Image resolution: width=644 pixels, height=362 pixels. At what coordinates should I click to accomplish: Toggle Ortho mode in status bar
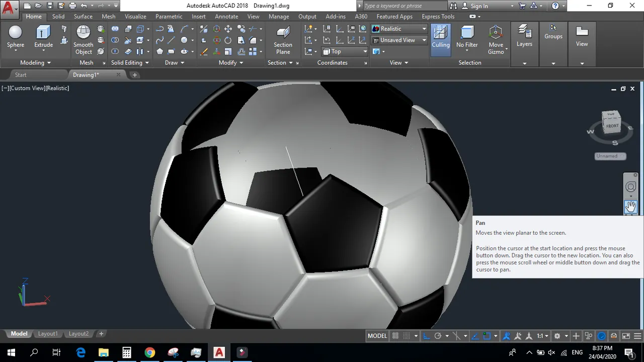tap(426, 336)
